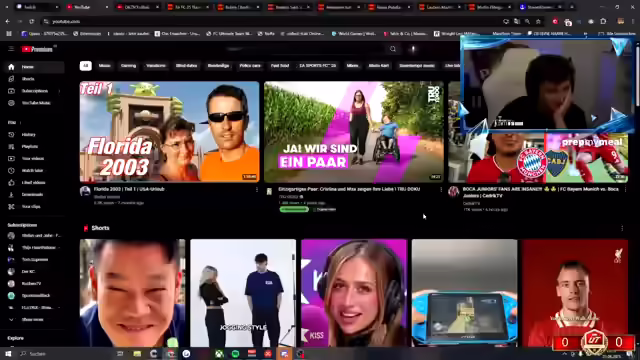
Task: Open Spotify from the taskbar
Action: point(236,354)
